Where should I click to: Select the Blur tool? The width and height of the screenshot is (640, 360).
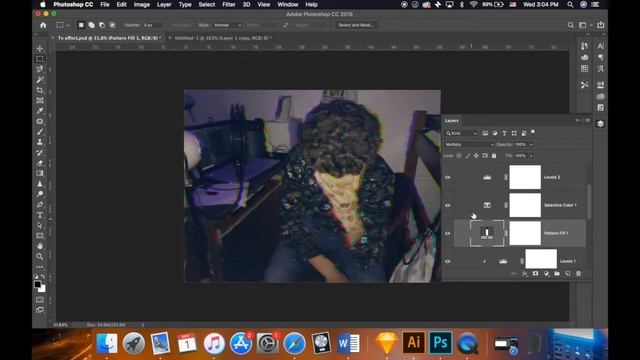40,184
